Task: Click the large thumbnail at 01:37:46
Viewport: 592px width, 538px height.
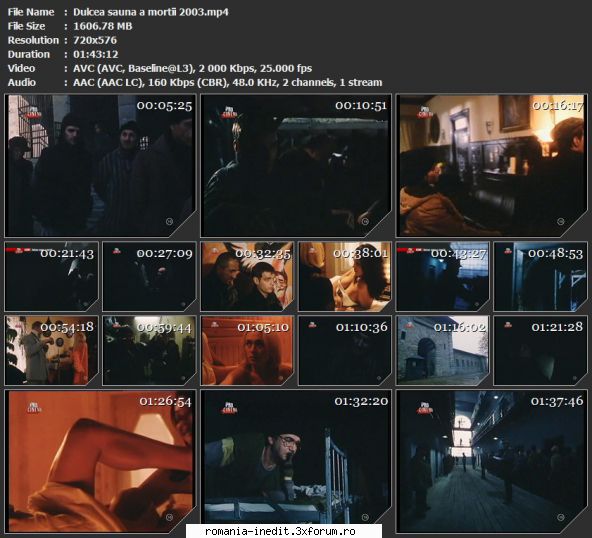Action: [492, 461]
